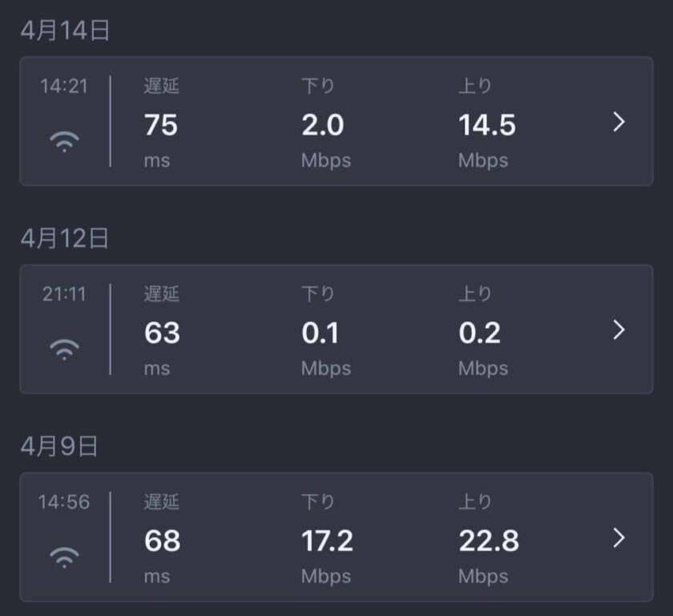Select the 0.1 Mbps download value
Viewport: 673px width, 616px height.
(x=320, y=332)
